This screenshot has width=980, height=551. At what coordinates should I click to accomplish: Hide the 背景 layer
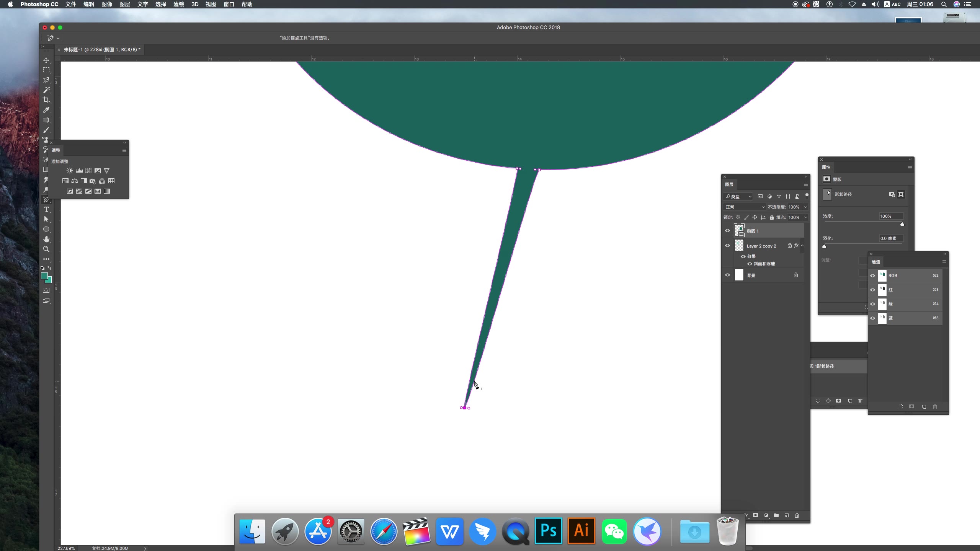(x=727, y=275)
